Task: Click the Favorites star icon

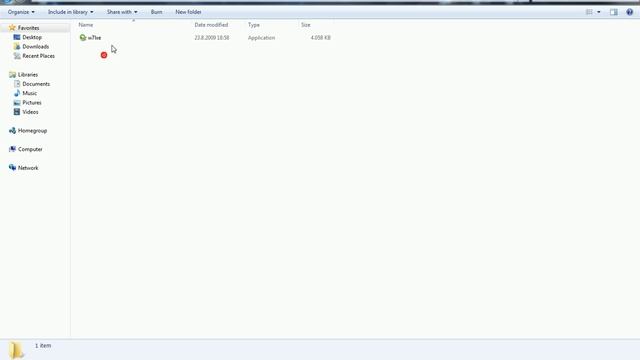Action: 12,28
